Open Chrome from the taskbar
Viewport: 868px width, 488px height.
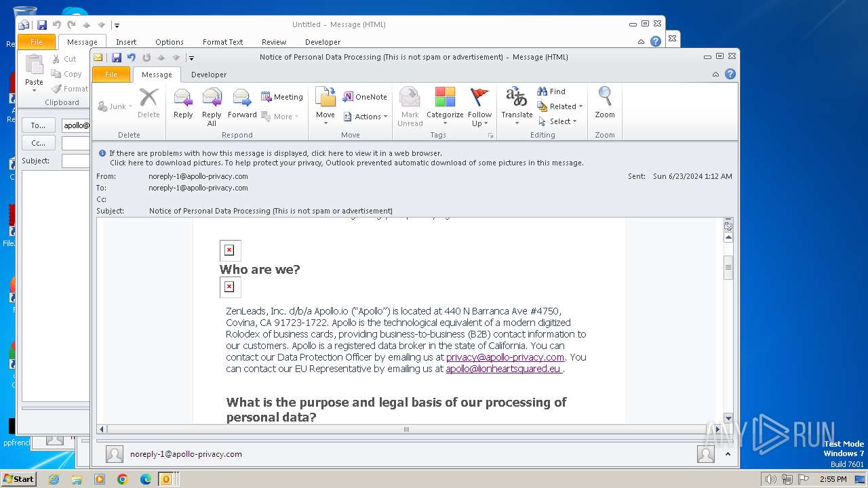point(123,479)
